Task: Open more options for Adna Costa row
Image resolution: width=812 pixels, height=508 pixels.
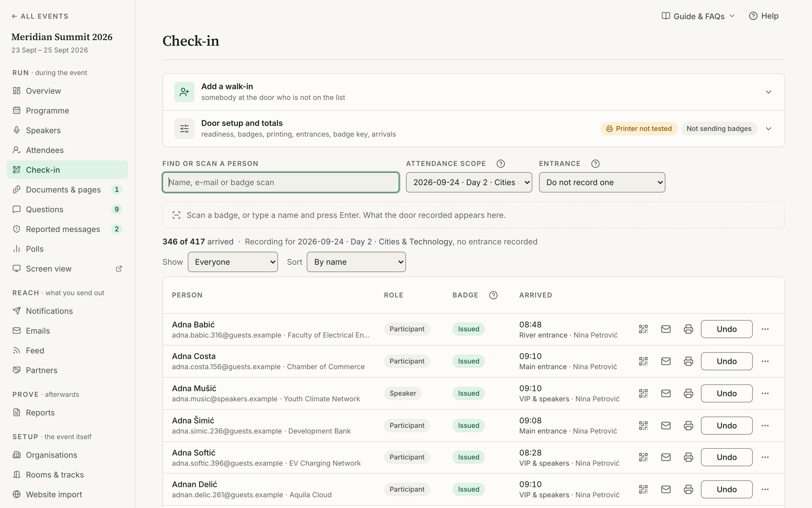Action: (x=765, y=361)
